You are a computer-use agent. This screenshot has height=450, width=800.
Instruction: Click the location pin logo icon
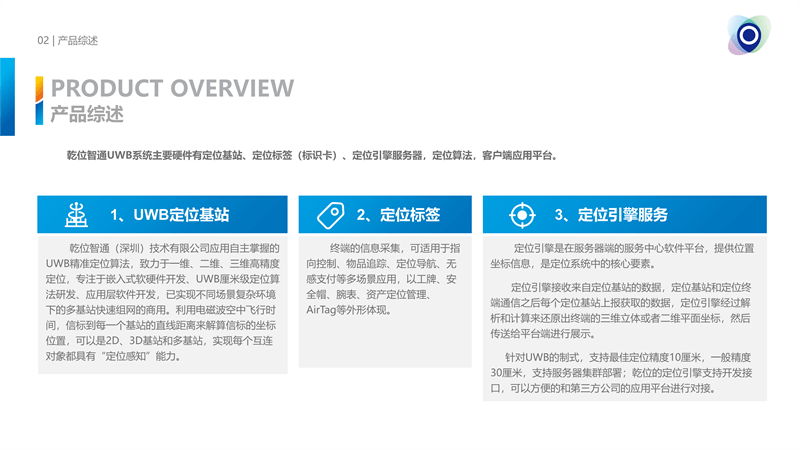coord(748,35)
